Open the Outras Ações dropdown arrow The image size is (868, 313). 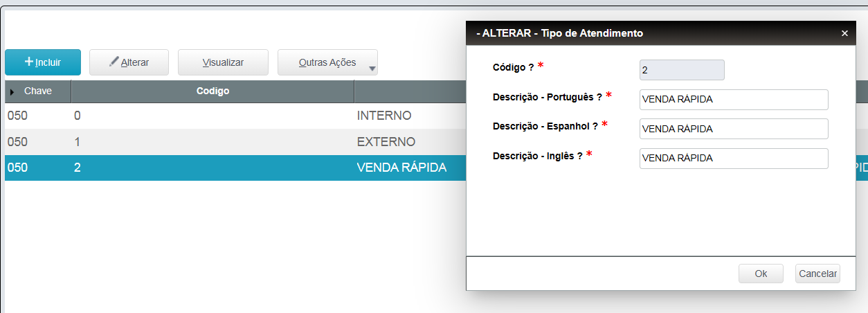372,69
